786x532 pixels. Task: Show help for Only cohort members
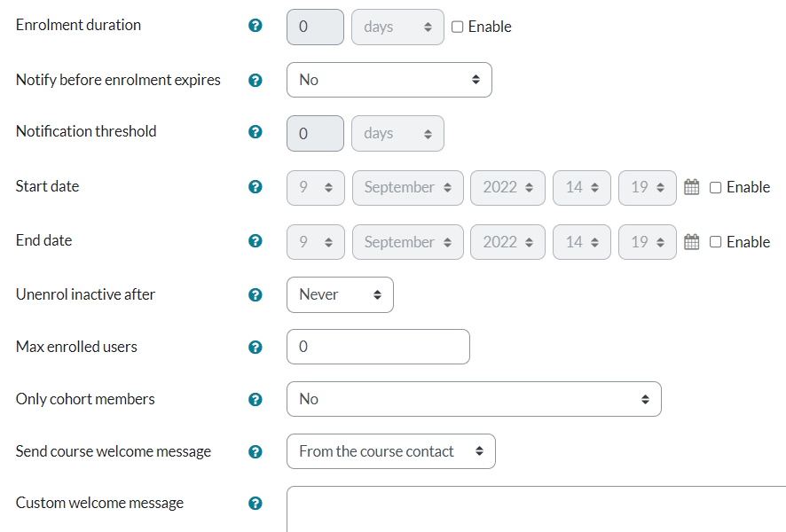tap(255, 400)
